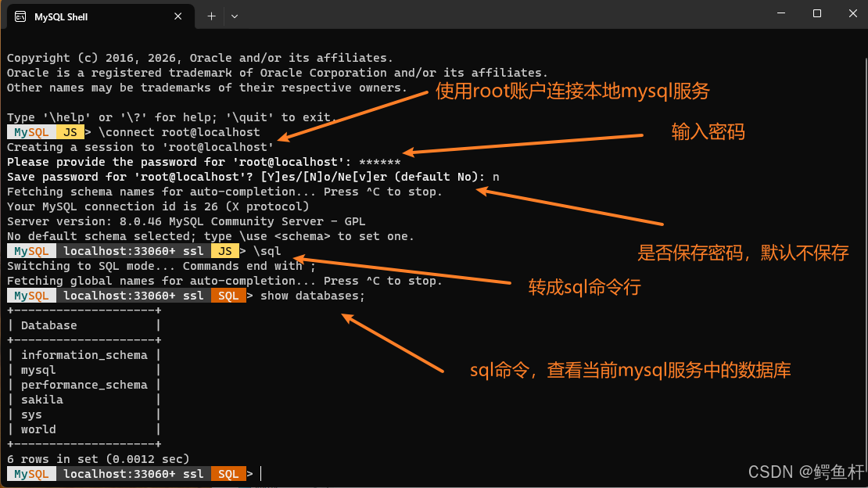Screen dimensions: 868x488
Task: Click 'Switching to SQL mode...' line
Action: point(161,266)
